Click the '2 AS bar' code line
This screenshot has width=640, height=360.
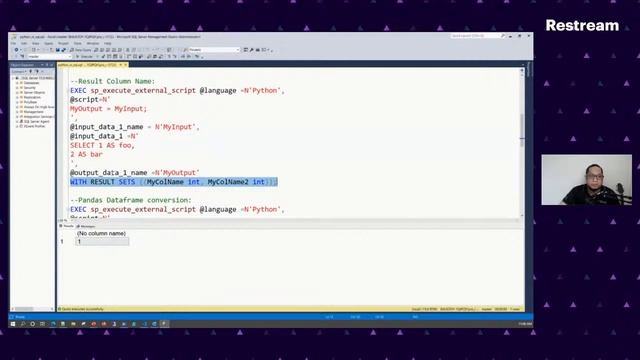click(86, 154)
